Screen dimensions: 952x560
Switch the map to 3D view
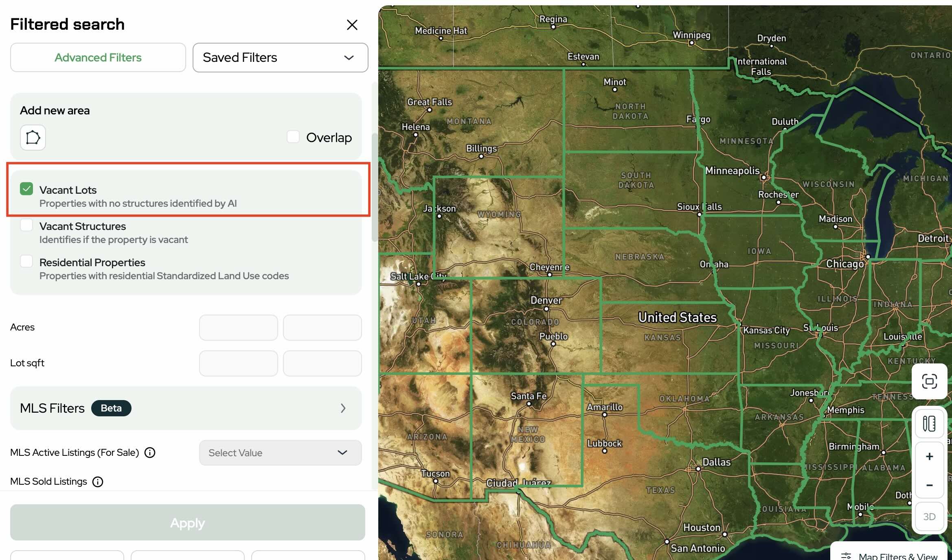pos(929,516)
